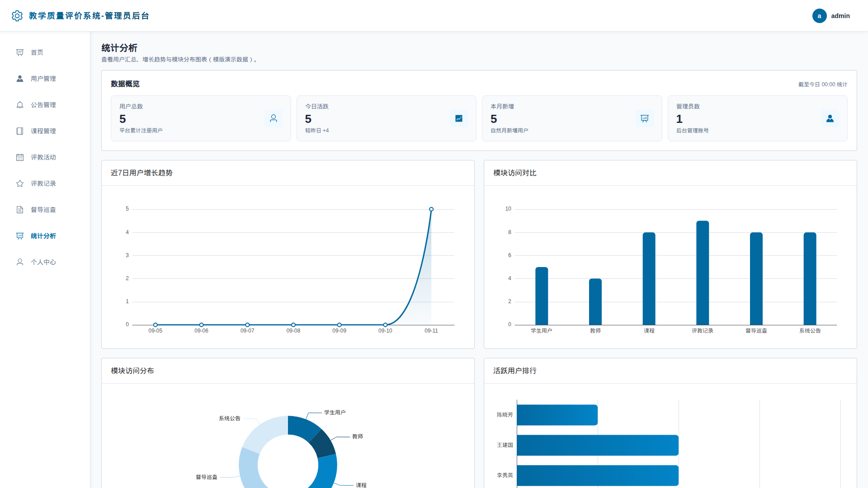Click the 李秀英 ranking bar
The height and width of the screenshot is (488, 868).
tap(598, 475)
